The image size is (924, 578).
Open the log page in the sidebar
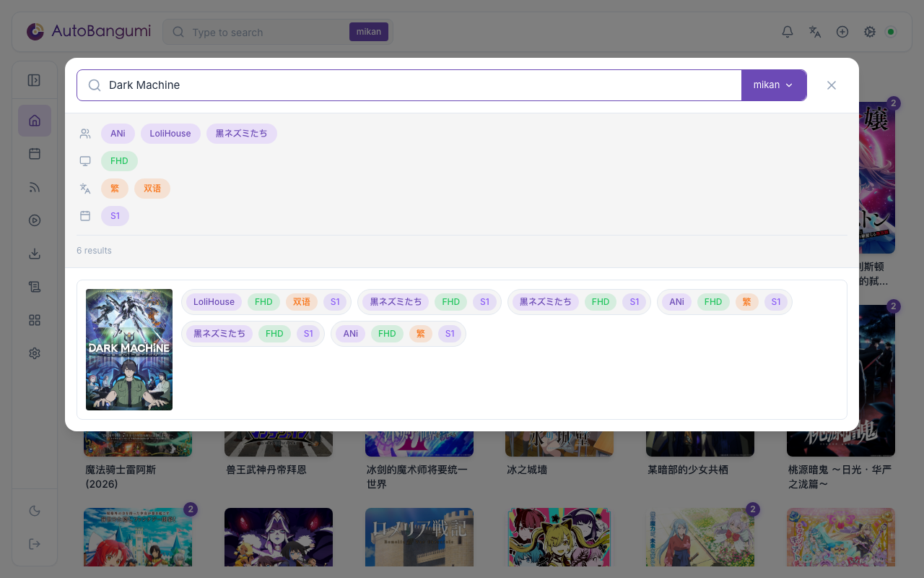point(35,287)
